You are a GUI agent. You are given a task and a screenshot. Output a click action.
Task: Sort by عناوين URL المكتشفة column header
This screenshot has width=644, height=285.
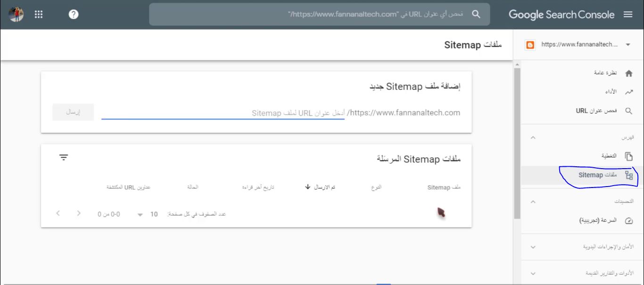[129, 187]
